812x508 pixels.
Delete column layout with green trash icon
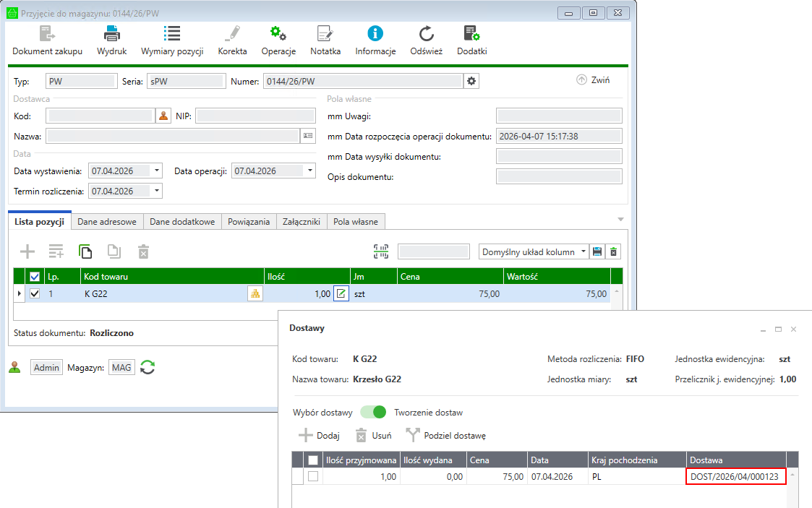[x=614, y=252]
